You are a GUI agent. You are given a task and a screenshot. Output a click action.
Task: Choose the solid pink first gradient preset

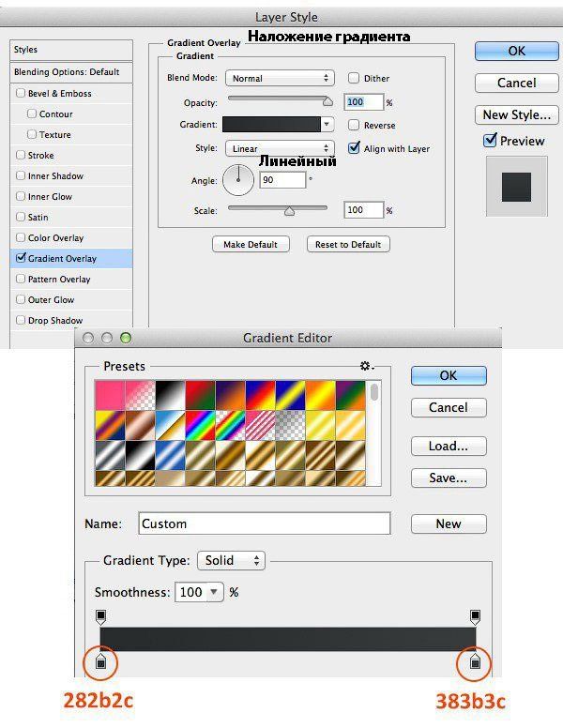[x=110, y=395]
